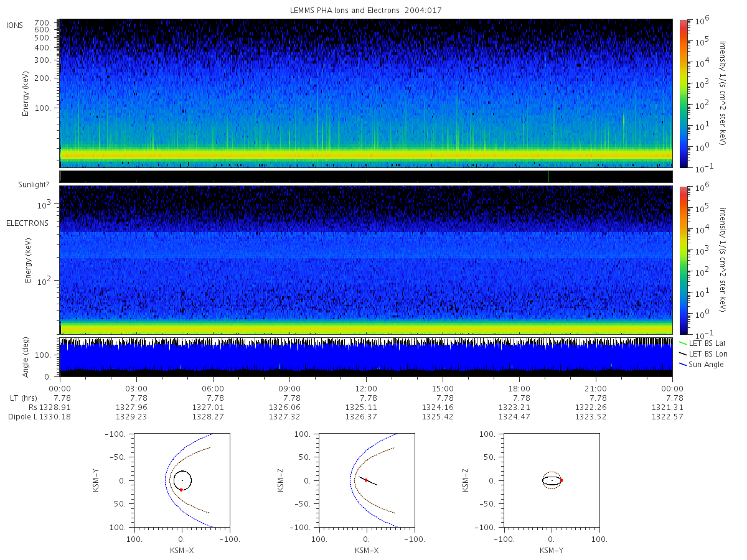Click the Rs value 1328.91
The image size is (747, 560).
pos(56,407)
